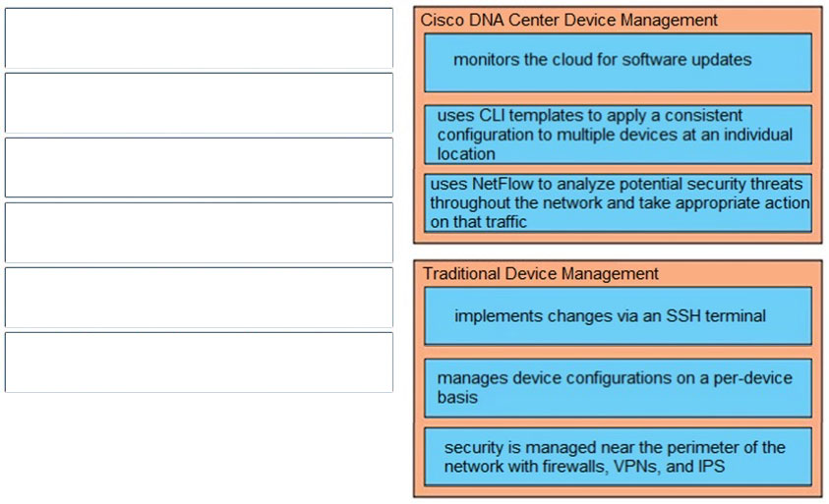Viewport: 829px width, 504px height.
Task: Click the first empty answer box
Action: [x=199, y=38]
